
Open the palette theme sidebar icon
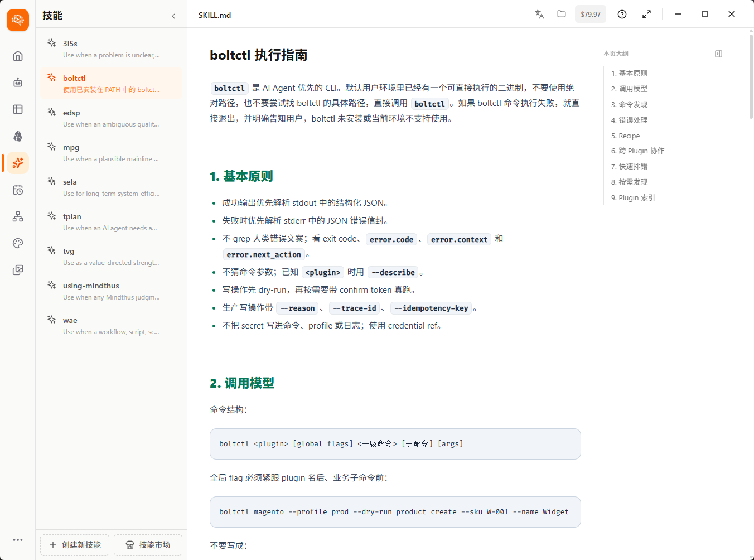point(18,243)
